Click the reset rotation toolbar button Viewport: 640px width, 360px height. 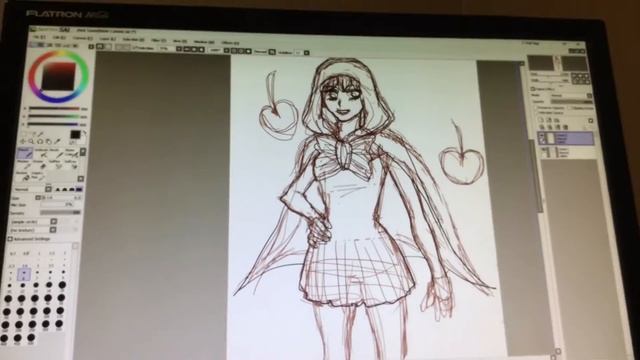[x=248, y=51]
